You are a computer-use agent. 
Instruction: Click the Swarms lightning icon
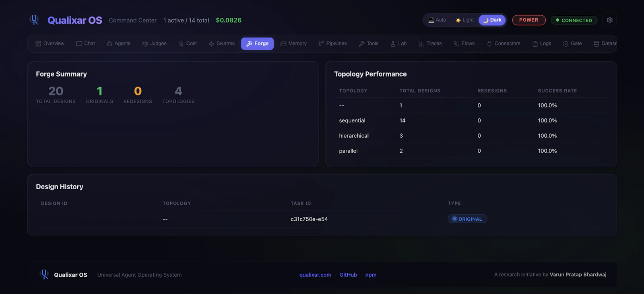coord(211,44)
